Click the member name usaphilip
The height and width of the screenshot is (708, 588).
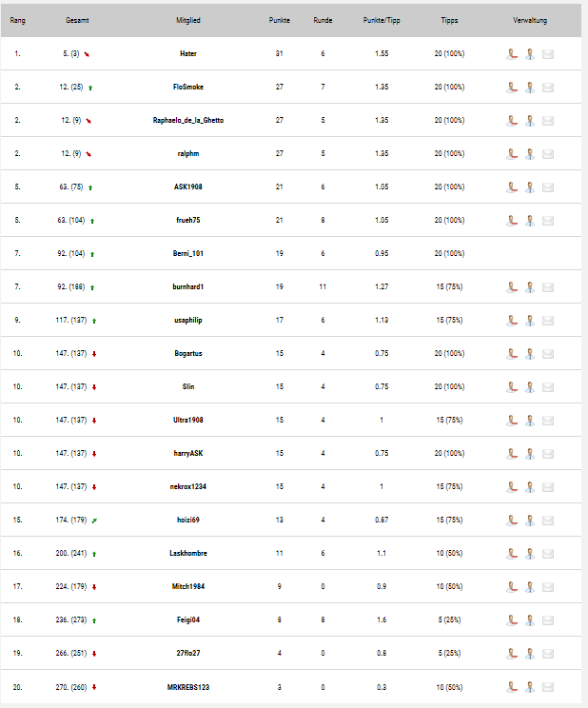188,320
